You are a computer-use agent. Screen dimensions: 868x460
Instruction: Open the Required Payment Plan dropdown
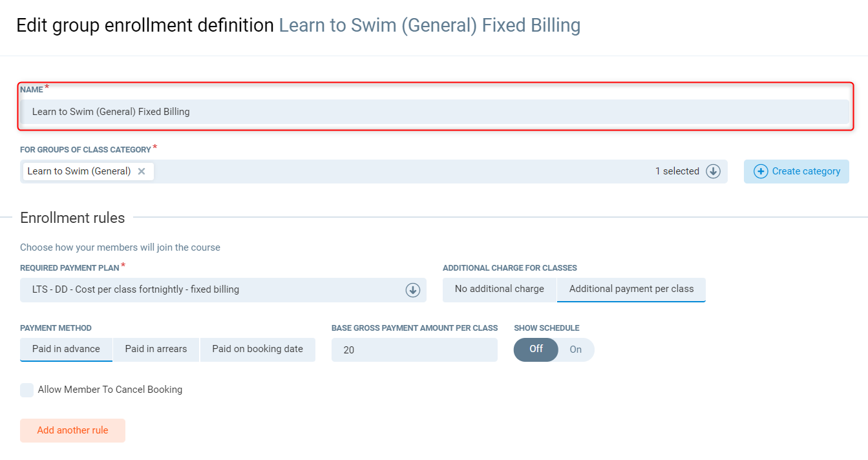pos(213,290)
